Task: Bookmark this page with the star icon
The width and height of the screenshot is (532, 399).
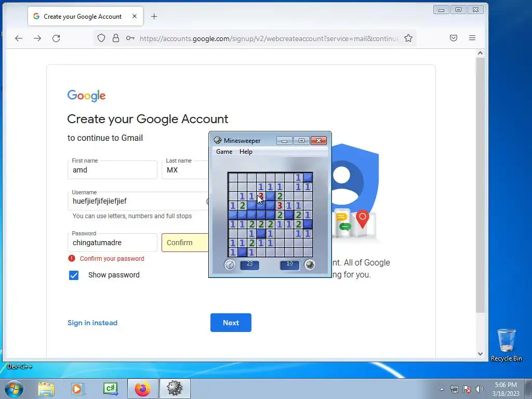Action: point(408,38)
